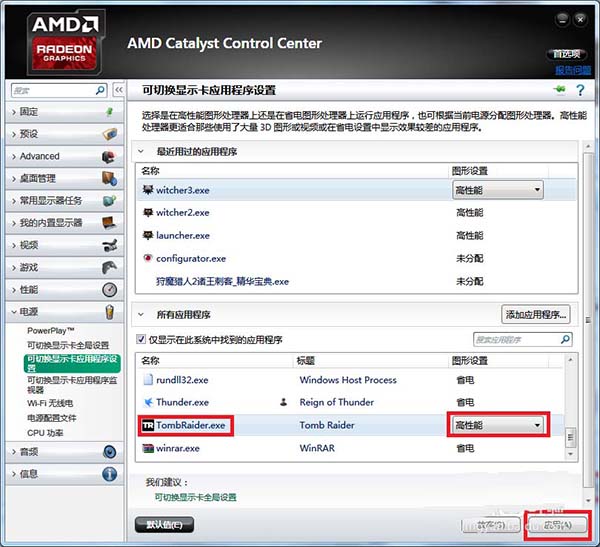Expand the 游戏 sidebar category
This screenshot has height=547, width=600.
point(14,267)
